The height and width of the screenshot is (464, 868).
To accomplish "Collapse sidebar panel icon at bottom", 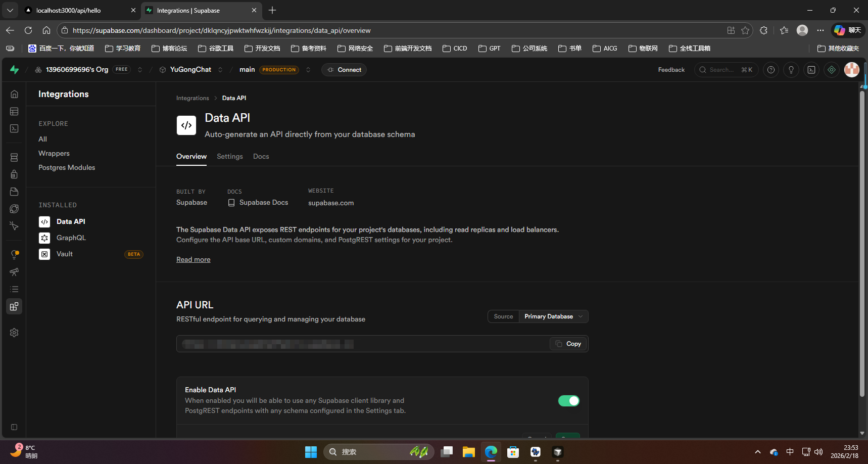I will (x=14, y=427).
